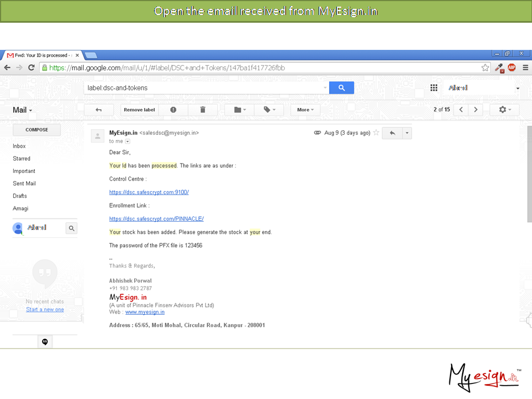Go to the newer email arrow
The width and height of the screenshot is (532, 399).
click(461, 110)
